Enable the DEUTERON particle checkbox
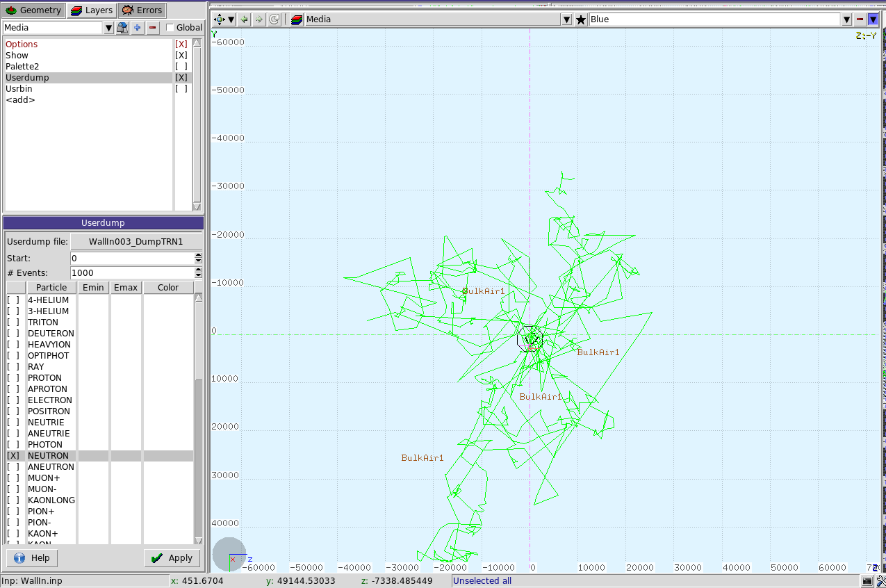The width and height of the screenshot is (886, 588). (x=14, y=334)
